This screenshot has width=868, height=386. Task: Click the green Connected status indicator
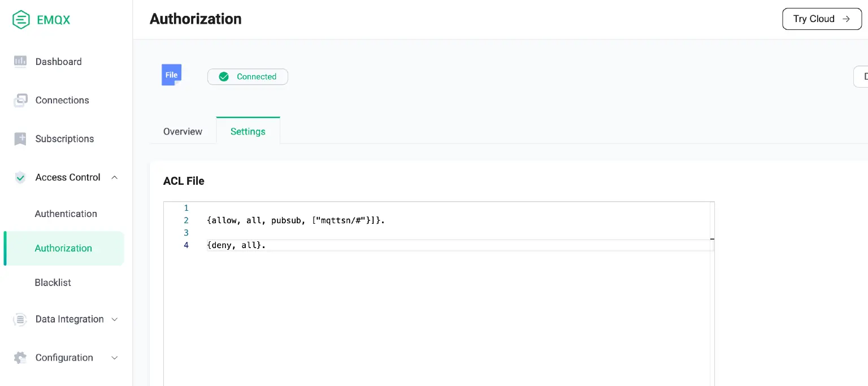click(x=248, y=76)
